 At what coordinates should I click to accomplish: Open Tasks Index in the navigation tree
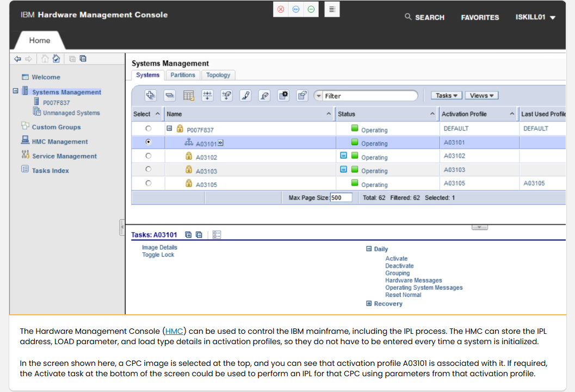pos(50,171)
